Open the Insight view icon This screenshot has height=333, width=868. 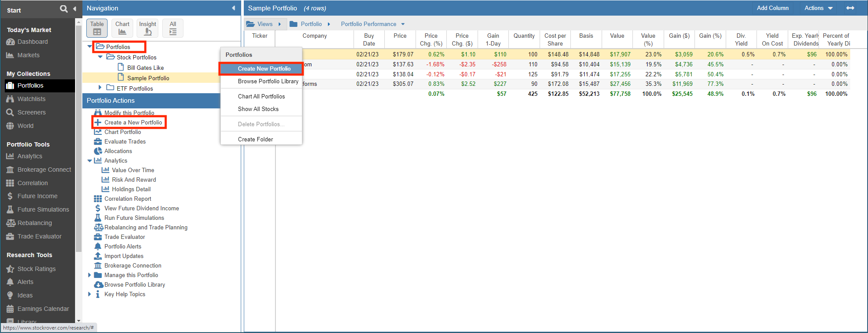point(147,28)
